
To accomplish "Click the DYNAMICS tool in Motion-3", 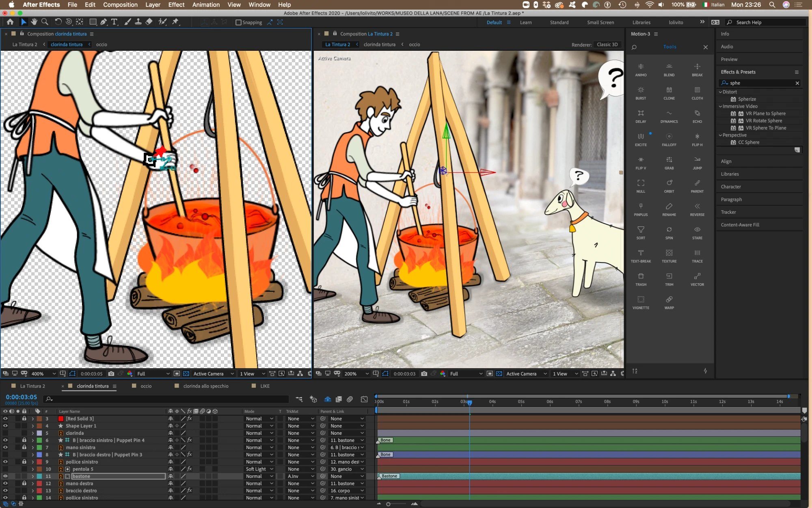I will click(x=669, y=116).
